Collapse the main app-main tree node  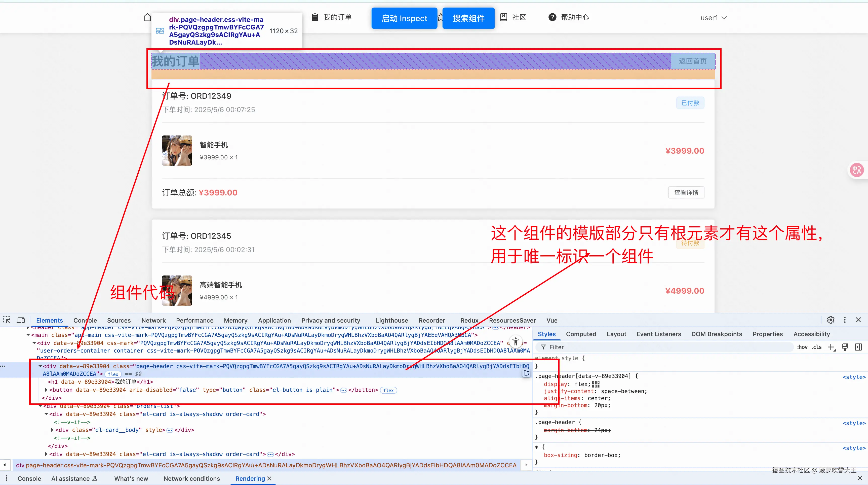coord(28,335)
